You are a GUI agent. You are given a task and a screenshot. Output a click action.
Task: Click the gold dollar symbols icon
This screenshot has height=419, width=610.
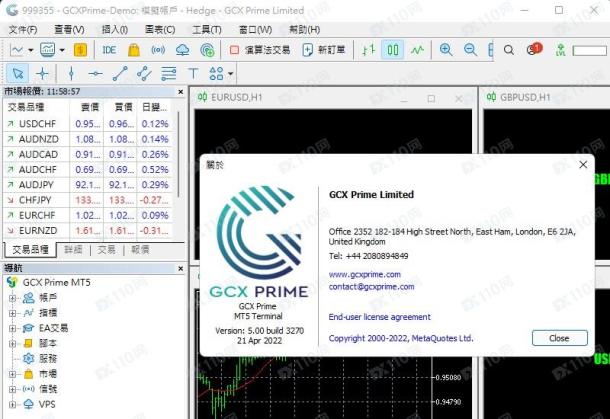click(80, 50)
